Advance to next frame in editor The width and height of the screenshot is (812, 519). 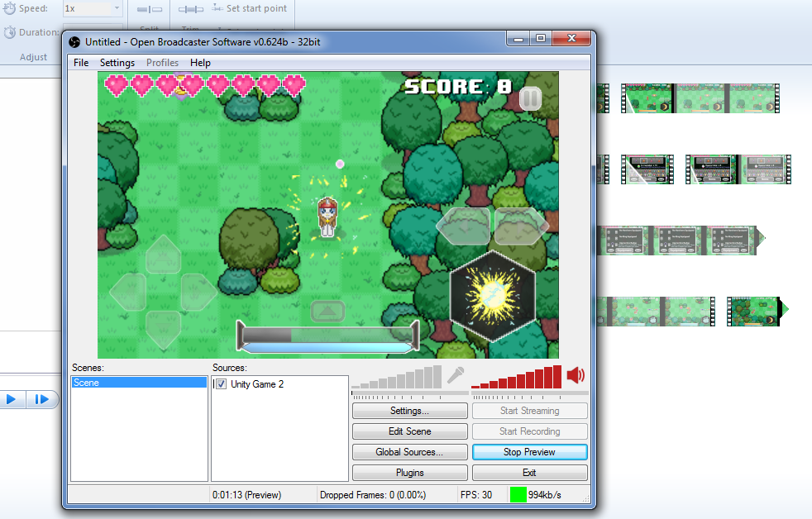[41, 399]
